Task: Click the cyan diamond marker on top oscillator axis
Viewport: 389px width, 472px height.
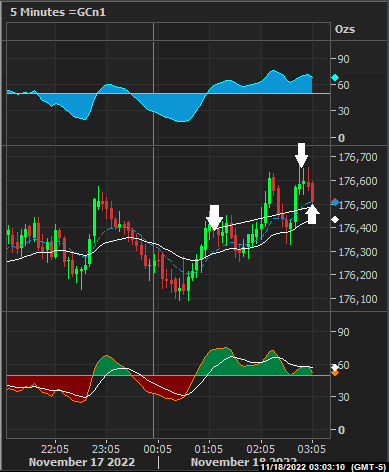Action: click(335, 78)
